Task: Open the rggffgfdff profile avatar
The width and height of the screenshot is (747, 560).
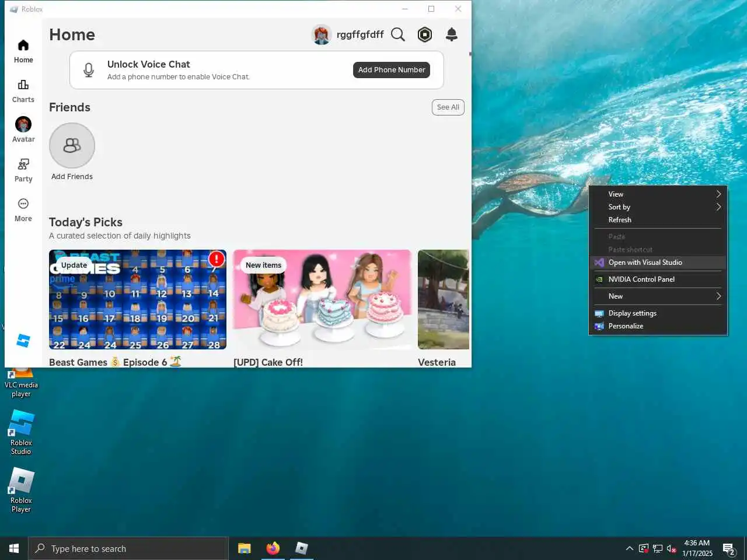Action: click(x=321, y=35)
